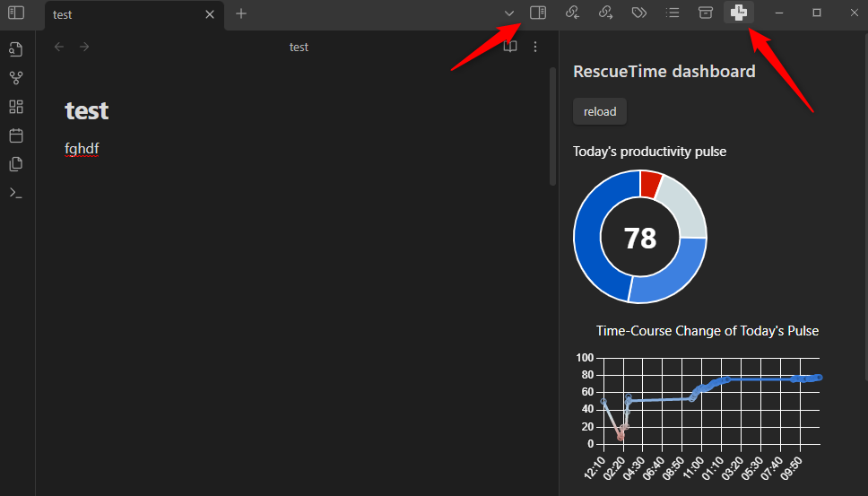Open the graph view
The width and height of the screenshot is (868, 496).
coord(16,78)
